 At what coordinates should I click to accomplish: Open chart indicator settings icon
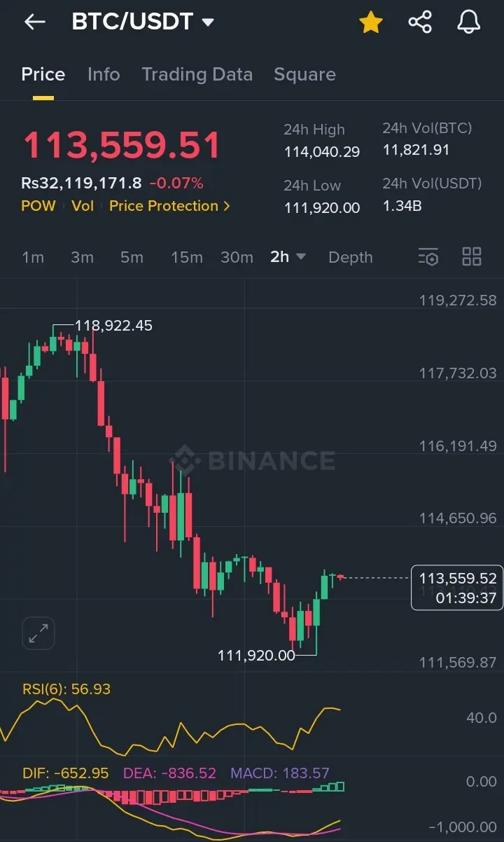(x=428, y=257)
